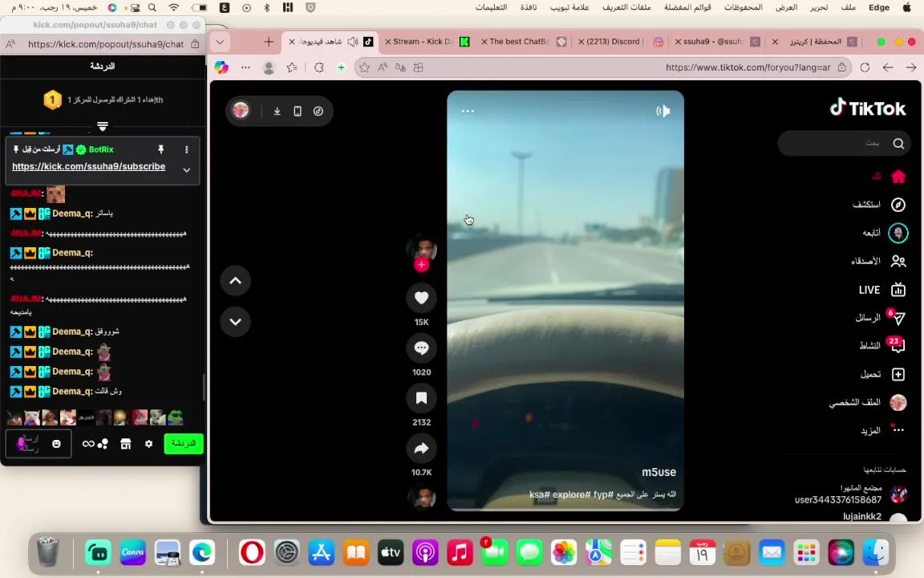Screen dimensions: 924x578
Task: Expand the pinned BotRix message chevron
Action: click(186, 170)
